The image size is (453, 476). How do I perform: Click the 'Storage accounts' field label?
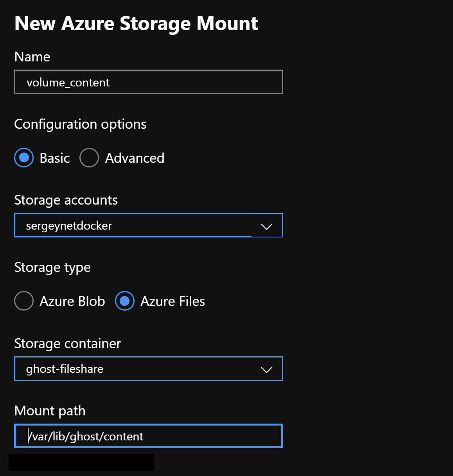point(66,200)
